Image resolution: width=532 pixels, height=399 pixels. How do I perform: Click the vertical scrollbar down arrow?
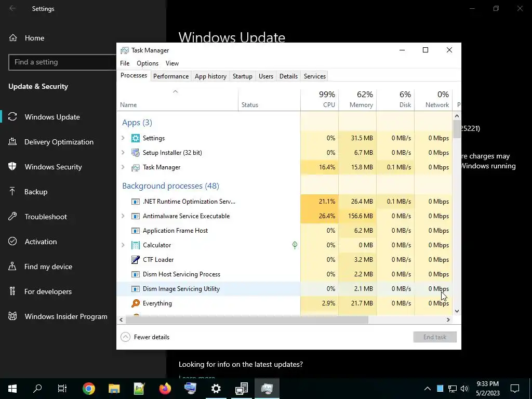(457, 311)
